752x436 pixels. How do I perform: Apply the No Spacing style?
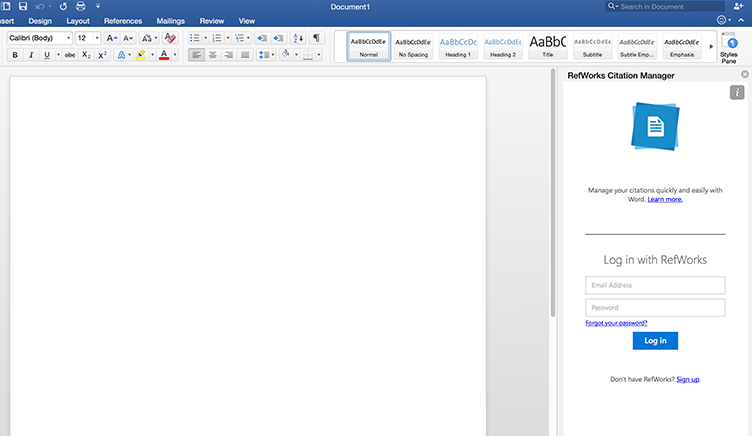(413, 46)
